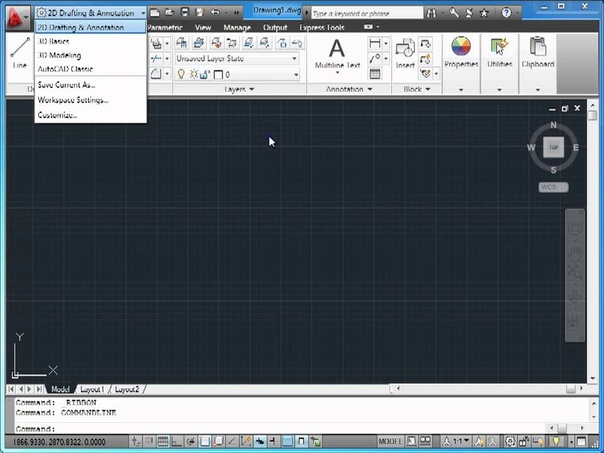Toggle Grid Display in the status bar
Screen dimensions: 604x453
(163, 441)
